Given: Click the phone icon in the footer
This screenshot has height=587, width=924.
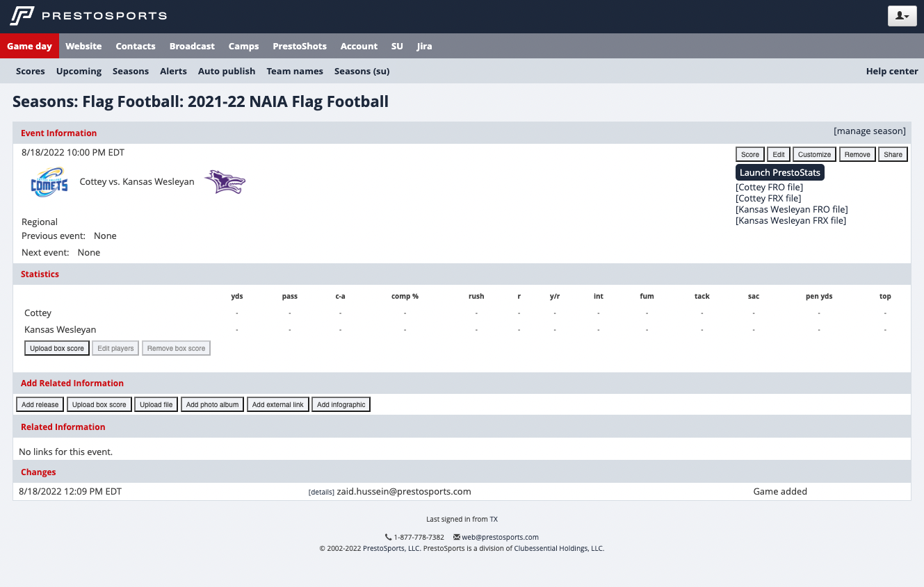Looking at the screenshot, I should [x=388, y=537].
